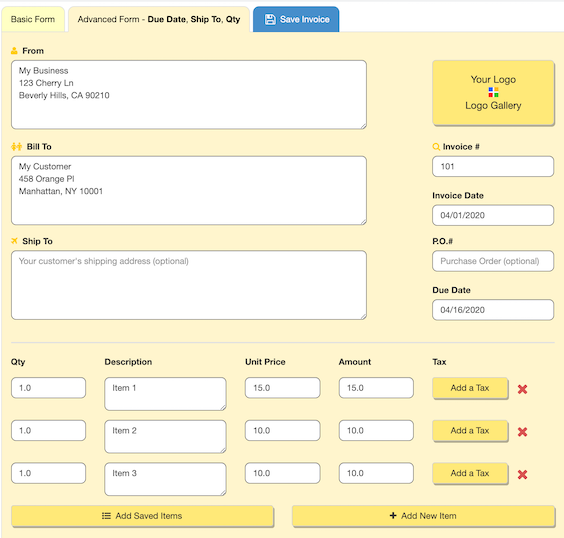Remove Item 2 using red X icon

pyautogui.click(x=522, y=432)
